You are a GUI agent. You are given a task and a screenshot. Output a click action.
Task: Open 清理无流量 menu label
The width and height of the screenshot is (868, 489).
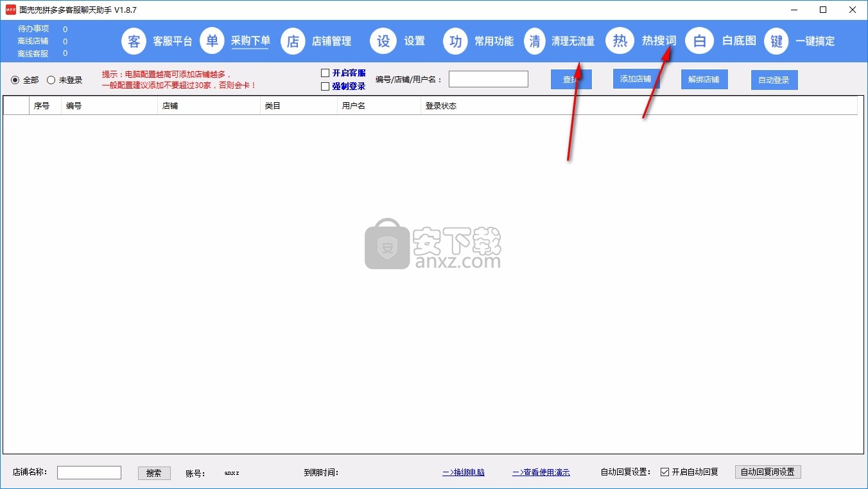point(573,41)
